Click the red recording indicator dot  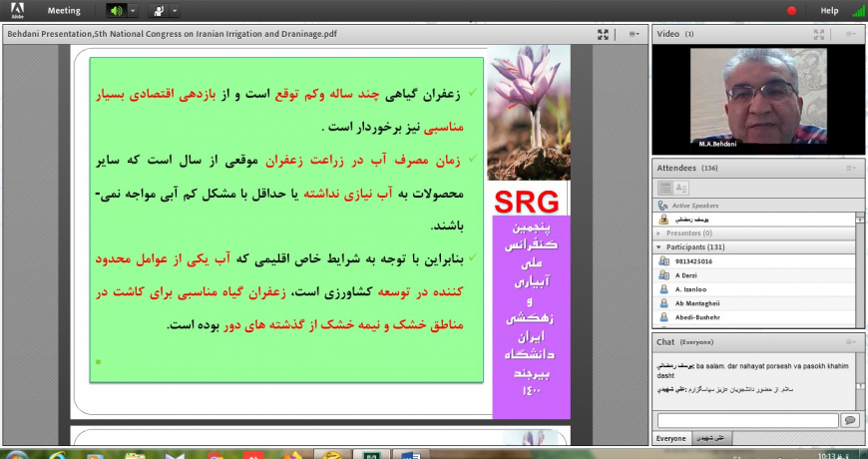(x=791, y=11)
